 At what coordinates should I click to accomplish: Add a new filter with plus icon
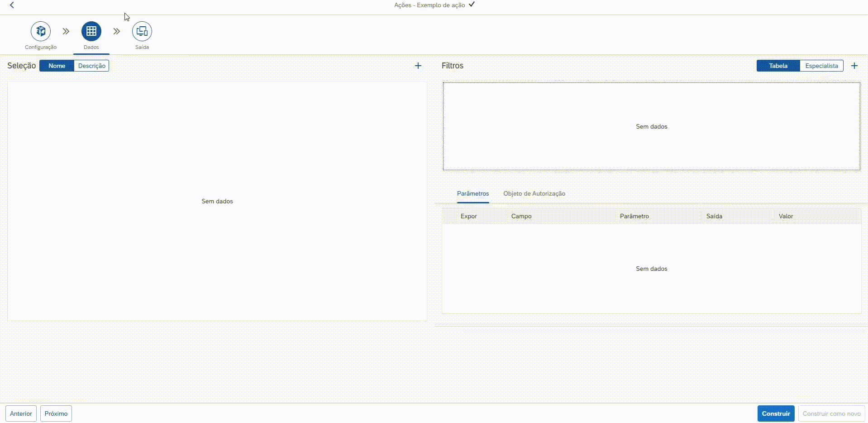[x=854, y=66]
